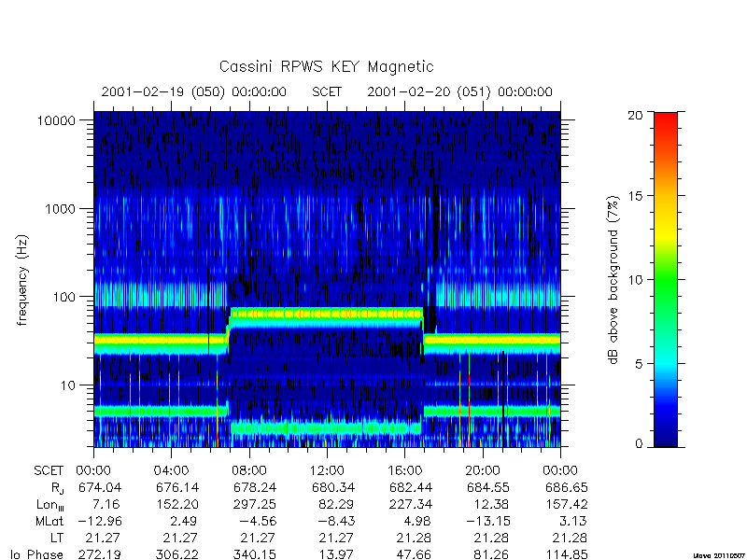
Task: Click the MLat row label
Action: [x=49, y=521]
